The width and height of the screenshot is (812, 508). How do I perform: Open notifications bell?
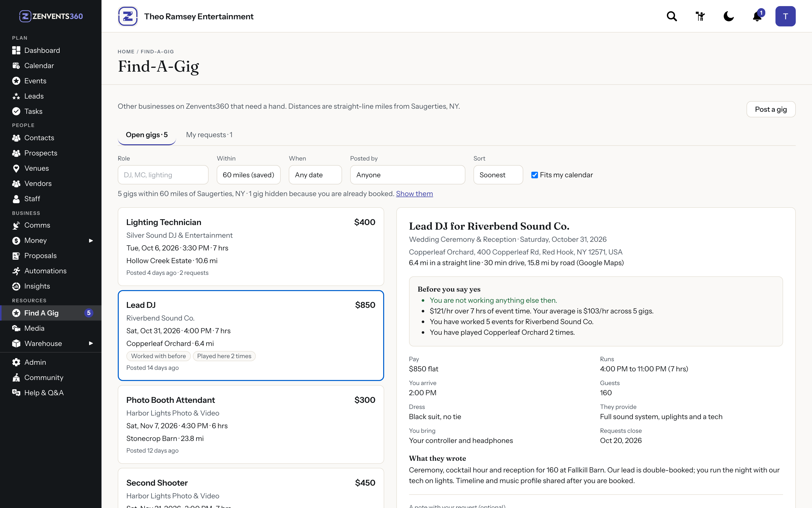coord(757,16)
